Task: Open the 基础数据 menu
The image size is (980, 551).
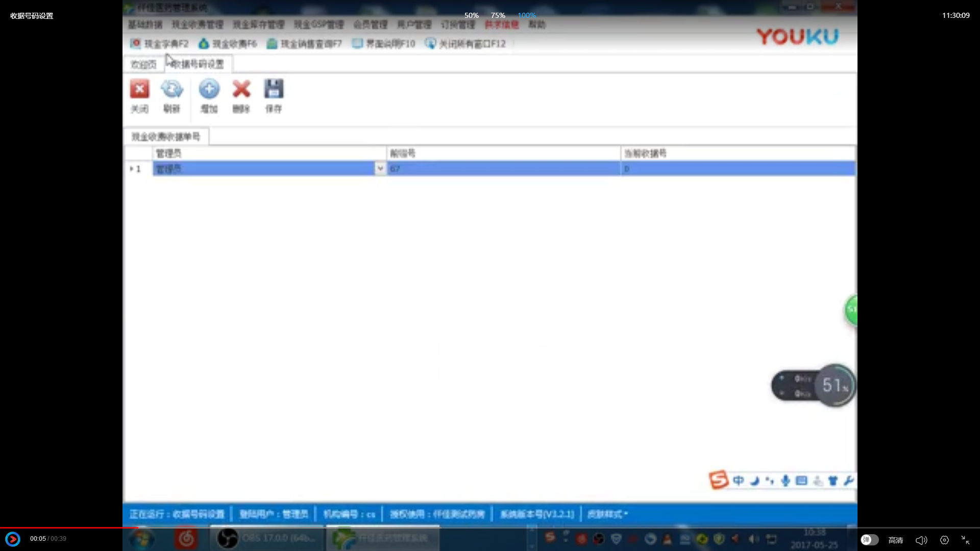Action: tap(145, 24)
